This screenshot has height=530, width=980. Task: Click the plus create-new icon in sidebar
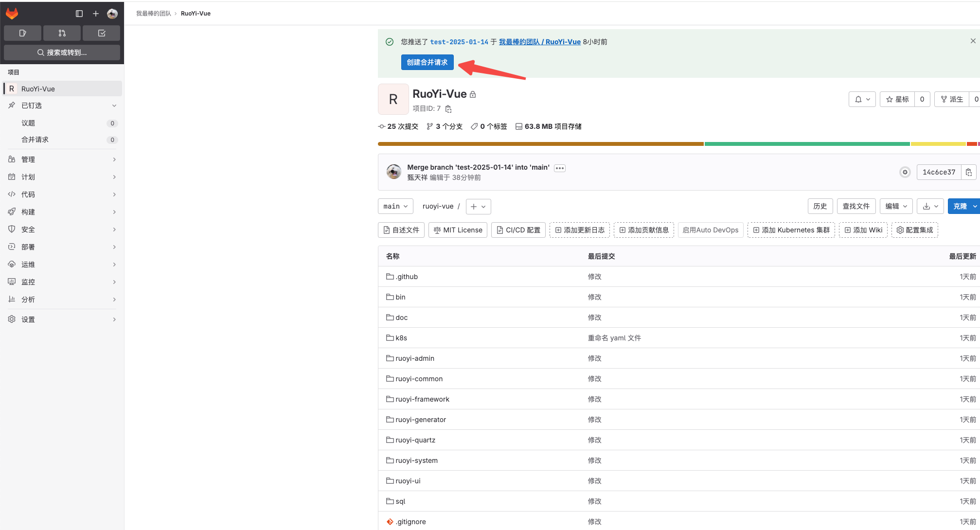[96, 14]
